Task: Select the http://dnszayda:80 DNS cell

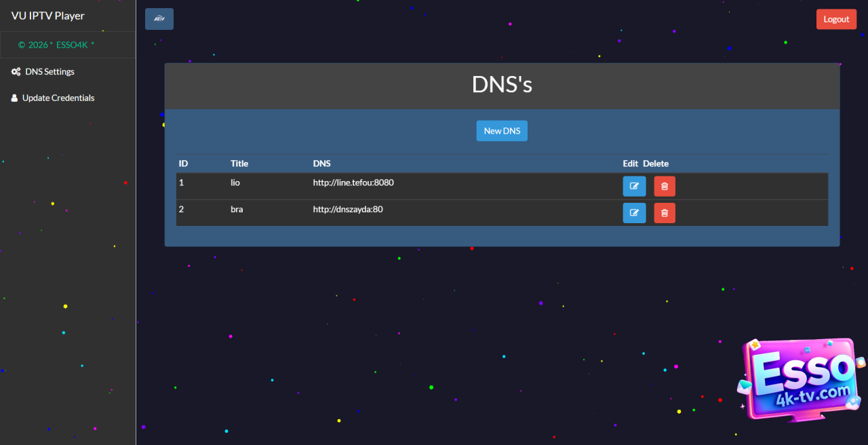Action: click(x=348, y=210)
